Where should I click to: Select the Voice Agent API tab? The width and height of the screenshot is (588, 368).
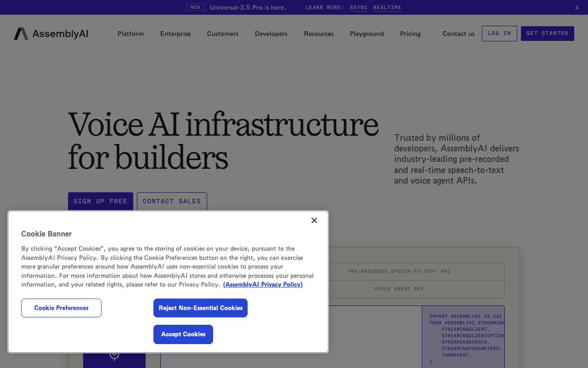click(x=399, y=289)
